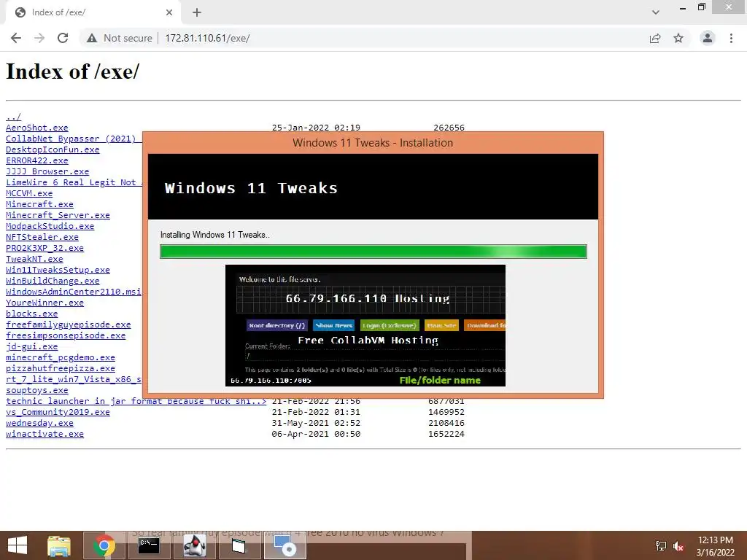
Task: Open a new tab with plus button
Action: click(x=197, y=12)
